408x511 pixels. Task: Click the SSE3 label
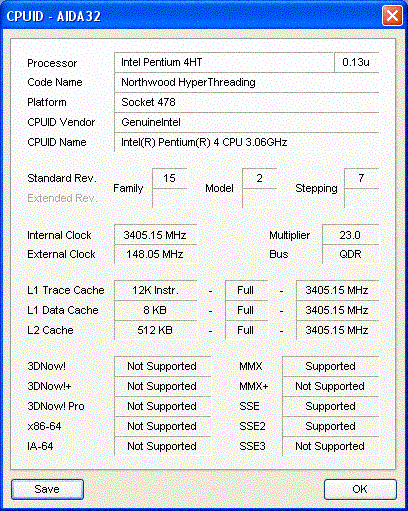(252, 446)
